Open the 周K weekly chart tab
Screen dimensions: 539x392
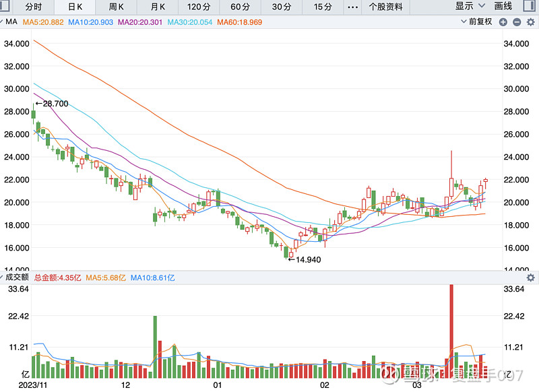pos(116,7)
